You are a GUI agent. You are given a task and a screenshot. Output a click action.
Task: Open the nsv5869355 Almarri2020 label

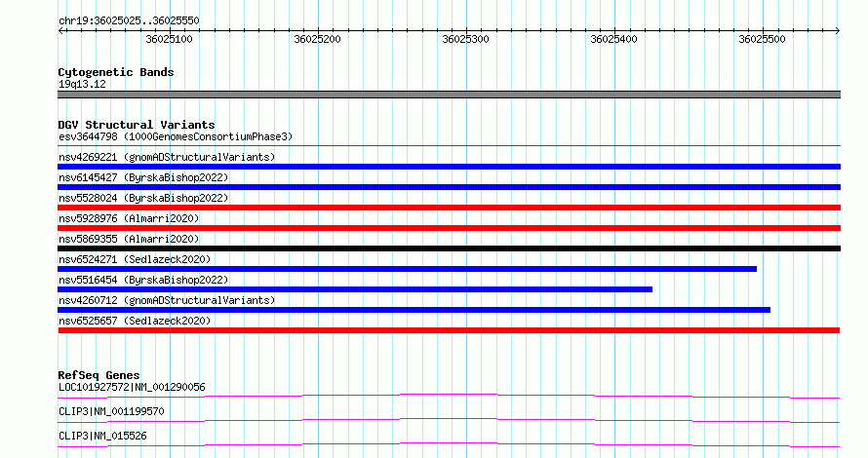point(129,239)
